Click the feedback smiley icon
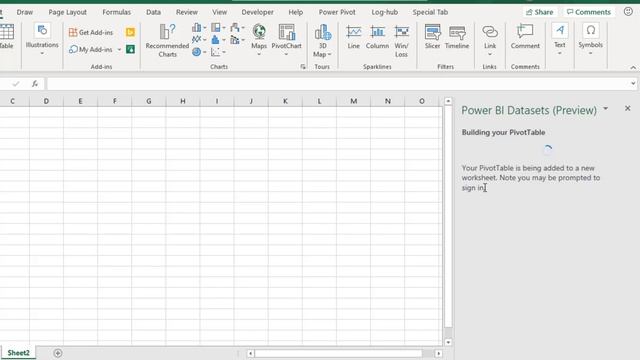640x360 pixels. click(628, 12)
